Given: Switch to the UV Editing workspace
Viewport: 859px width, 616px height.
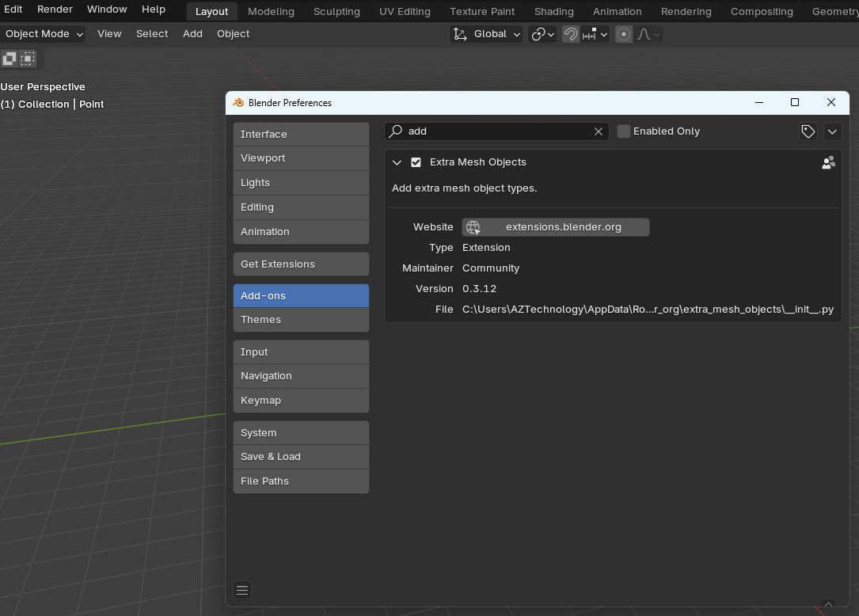Looking at the screenshot, I should (x=405, y=12).
